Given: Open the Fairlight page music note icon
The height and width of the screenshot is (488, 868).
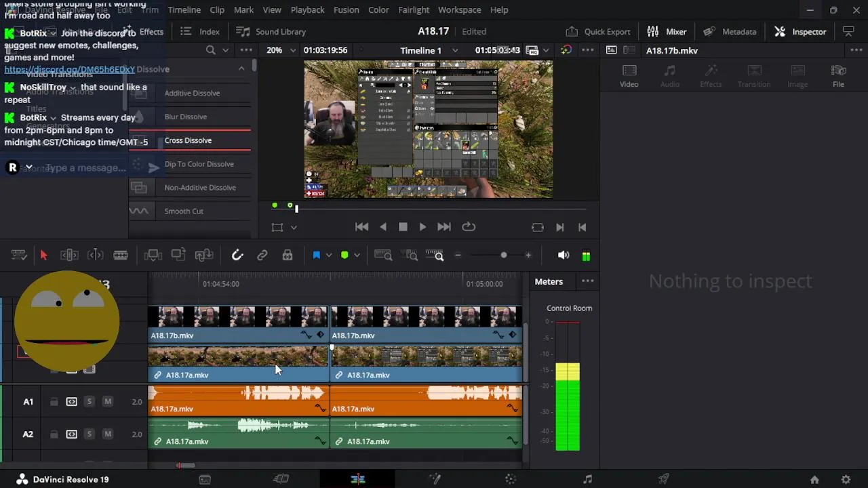Looking at the screenshot, I should pos(587,479).
